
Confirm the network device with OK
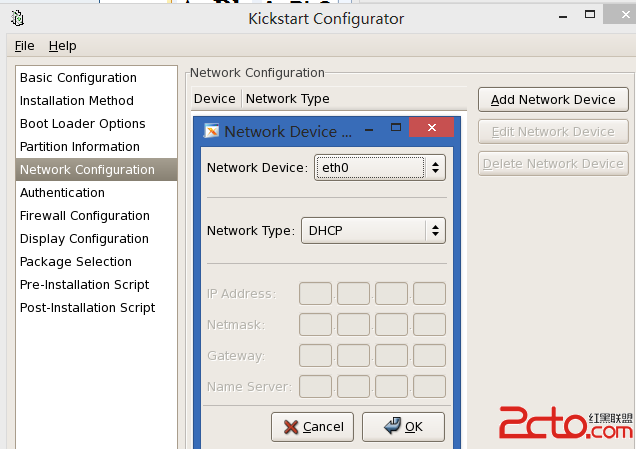[403, 427]
